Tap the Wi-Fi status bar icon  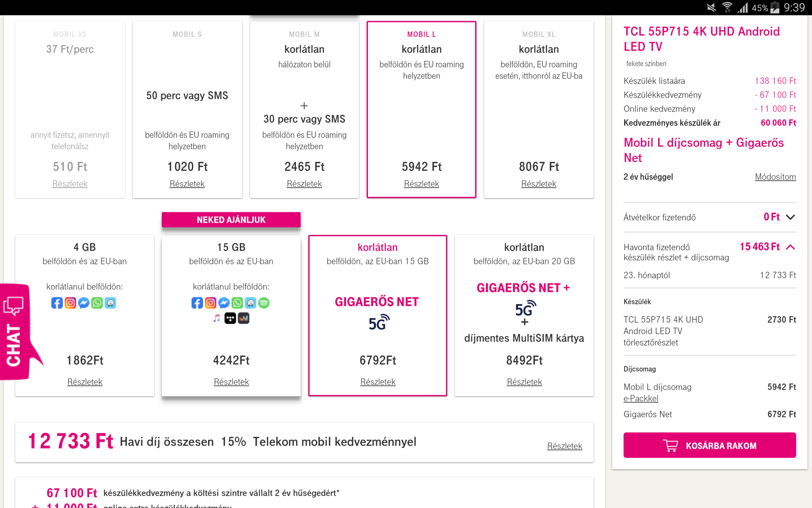[x=727, y=7]
